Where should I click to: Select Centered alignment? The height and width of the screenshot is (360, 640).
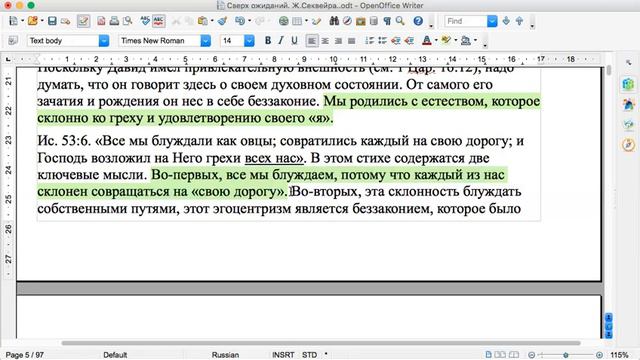pos(325,40)
